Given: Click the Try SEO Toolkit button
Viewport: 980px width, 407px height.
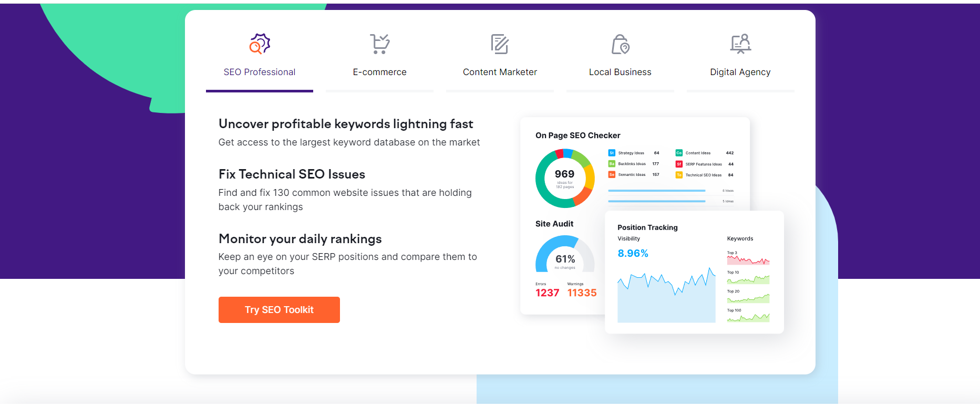Looking at the screenshot, I should coord(279,310).
